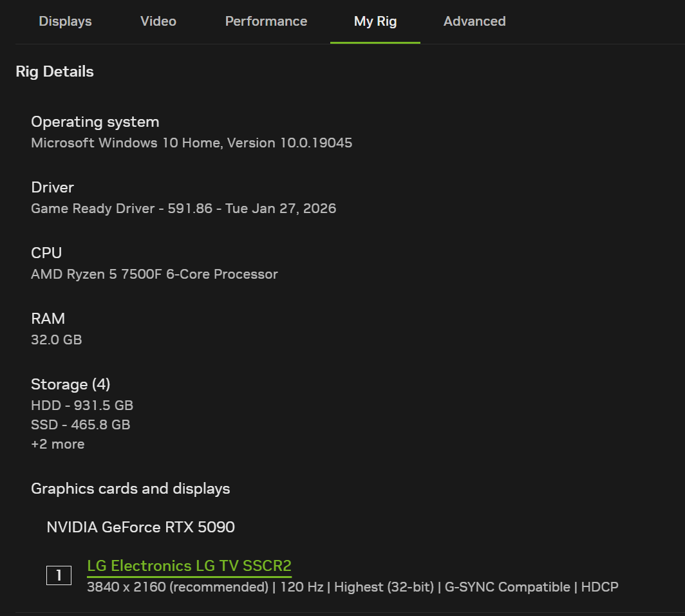
Task: Click the Driver label
Action: [52, 187]
